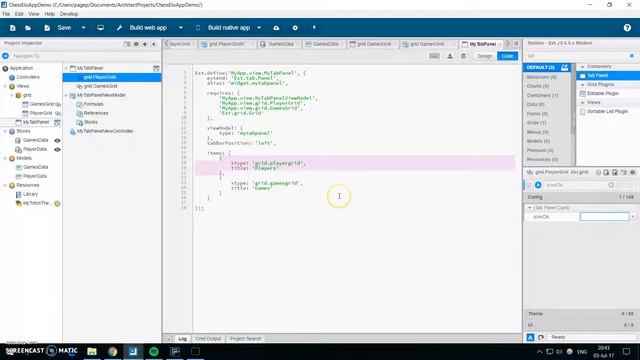The image size is (640, 360).
Task: Collapse the Containers toolbox group
Action: click(x=583, y=67)
